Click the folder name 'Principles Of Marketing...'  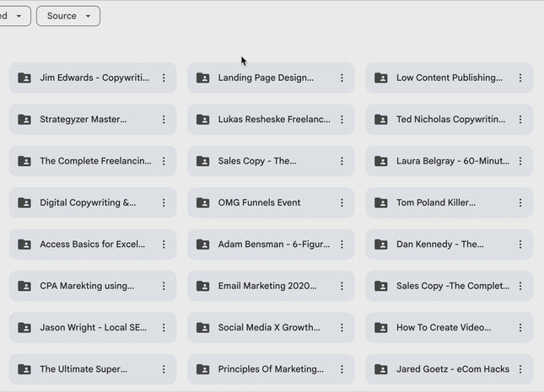[x=271, y=369]
